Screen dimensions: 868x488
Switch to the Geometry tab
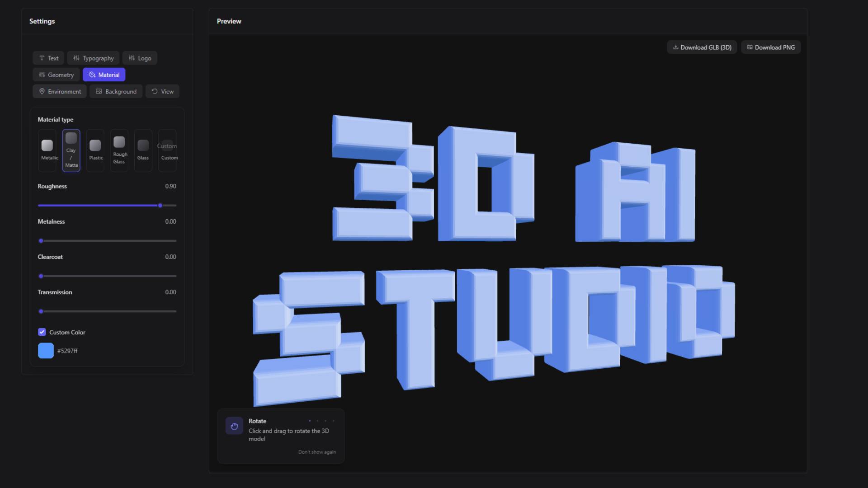[56, 75]
